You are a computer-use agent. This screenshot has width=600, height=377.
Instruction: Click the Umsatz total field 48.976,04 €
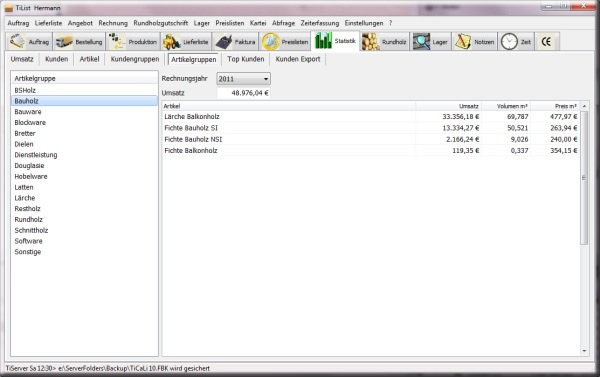[x=244, y=93]
